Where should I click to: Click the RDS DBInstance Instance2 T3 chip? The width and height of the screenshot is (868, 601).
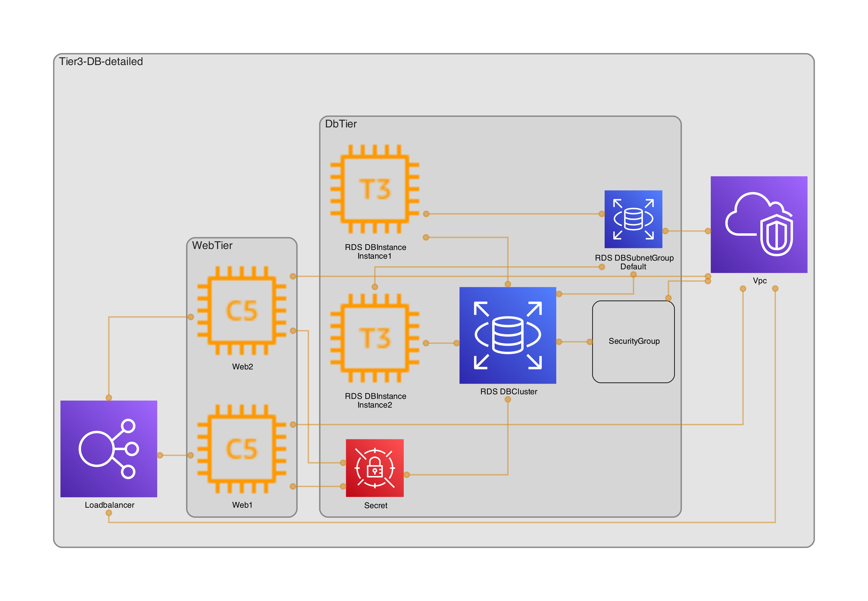pyautogui.click(x=374, y=338)
